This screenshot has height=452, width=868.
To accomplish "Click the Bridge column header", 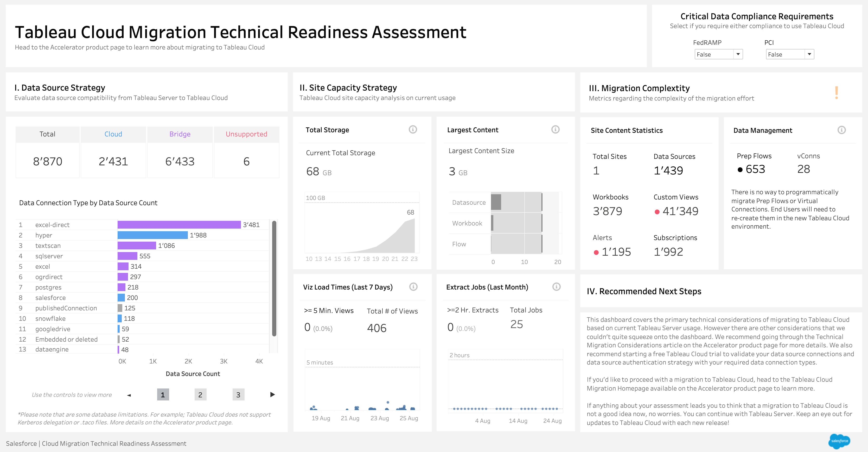I will pyautogui.click(x=180, y=134).
